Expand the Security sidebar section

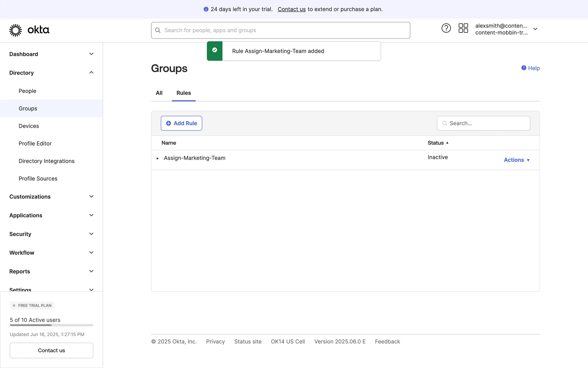pos(91,234)
